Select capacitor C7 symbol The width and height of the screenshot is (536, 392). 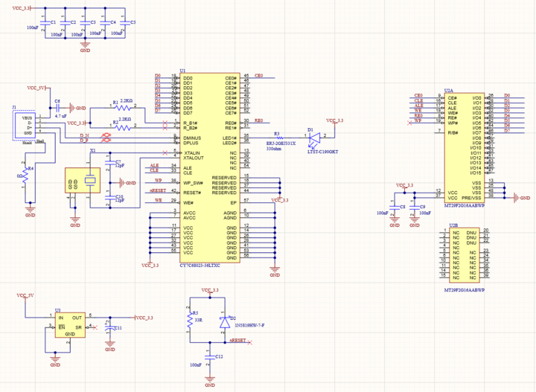[x=110, y=163]
